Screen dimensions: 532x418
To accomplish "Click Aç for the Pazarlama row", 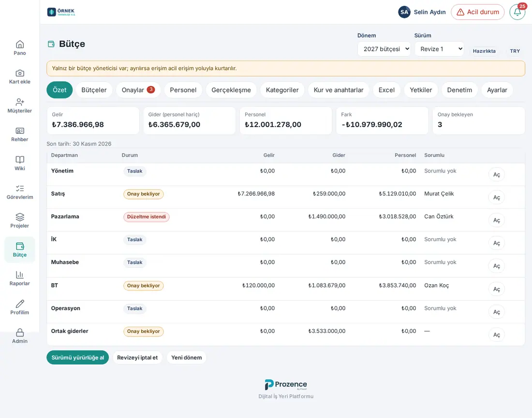I will coord(496,220).
